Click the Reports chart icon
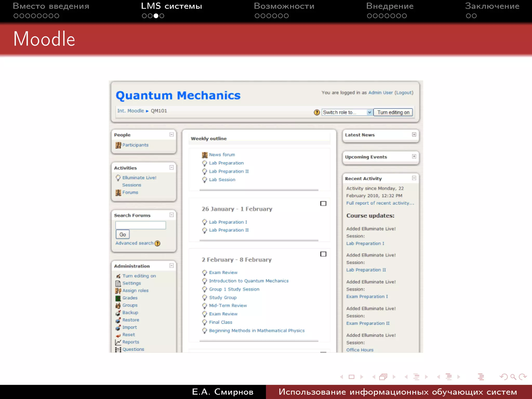 [x=118, y=342]
